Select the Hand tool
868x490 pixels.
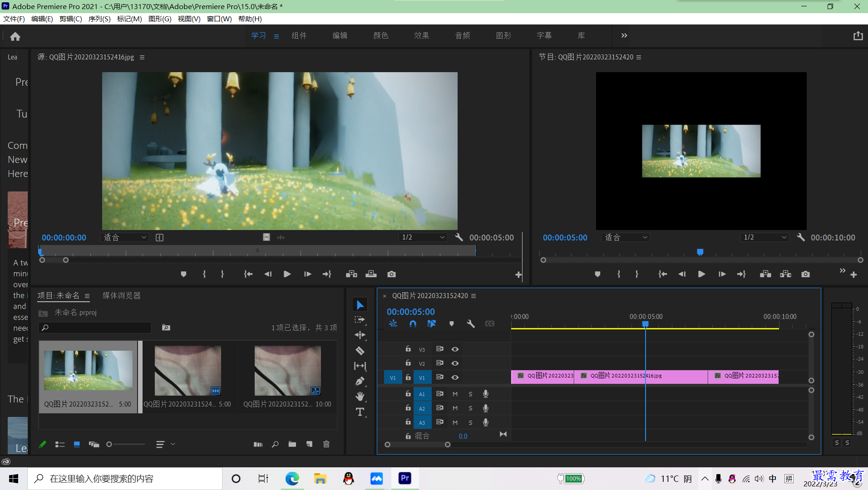coord(360,397)
